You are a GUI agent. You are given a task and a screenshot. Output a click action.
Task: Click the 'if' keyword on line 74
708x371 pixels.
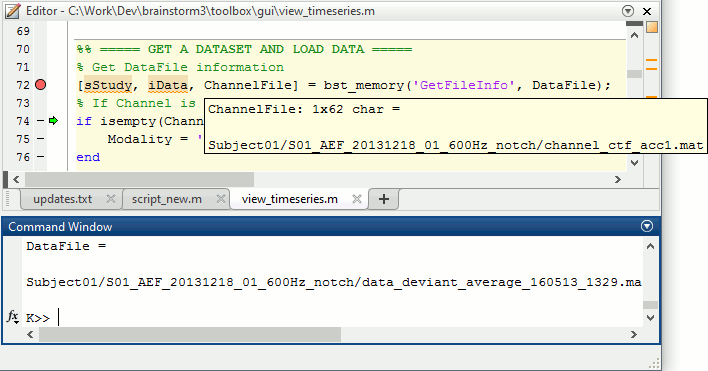[84, 121]
